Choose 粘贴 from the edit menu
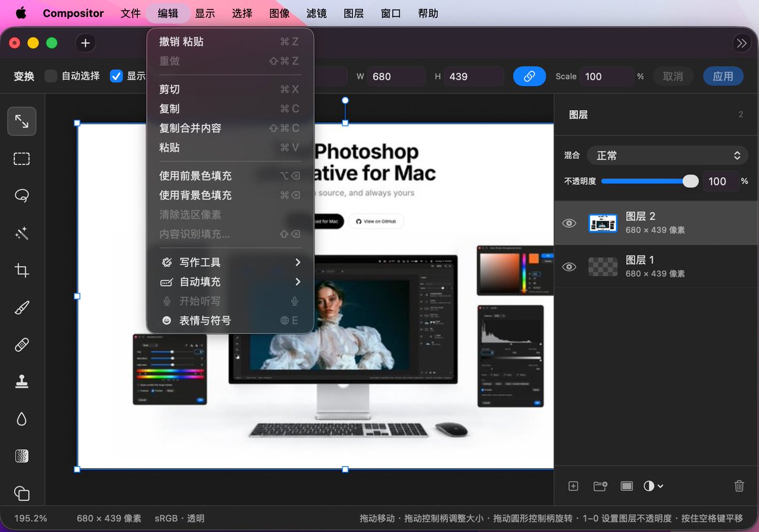 (230, 147)
